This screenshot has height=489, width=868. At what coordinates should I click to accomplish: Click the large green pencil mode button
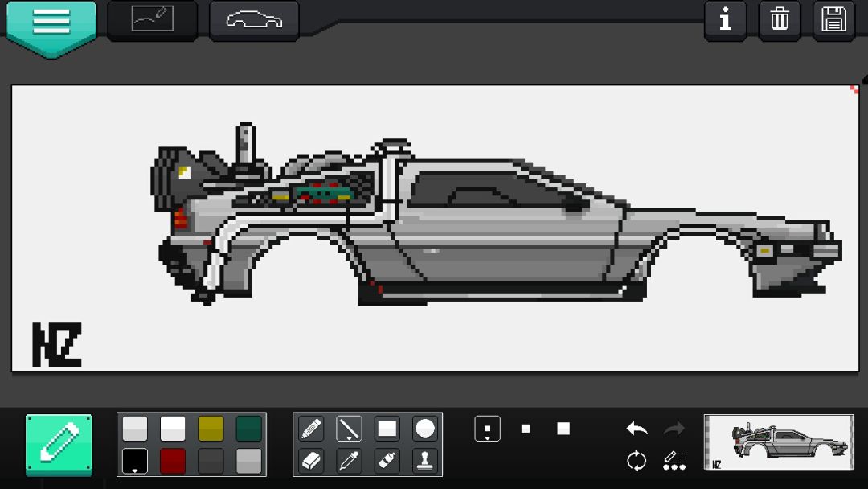(x=59, y=445)
